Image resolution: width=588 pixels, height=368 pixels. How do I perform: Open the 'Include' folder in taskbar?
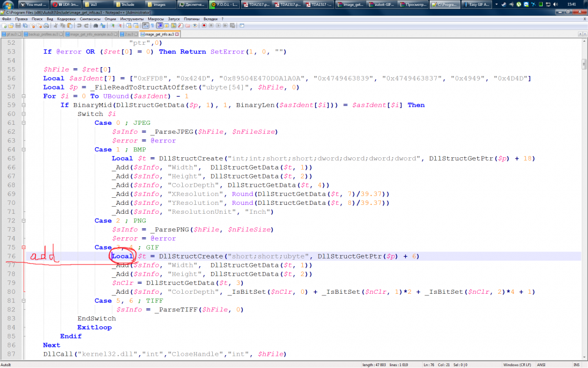tap(128, 5)
